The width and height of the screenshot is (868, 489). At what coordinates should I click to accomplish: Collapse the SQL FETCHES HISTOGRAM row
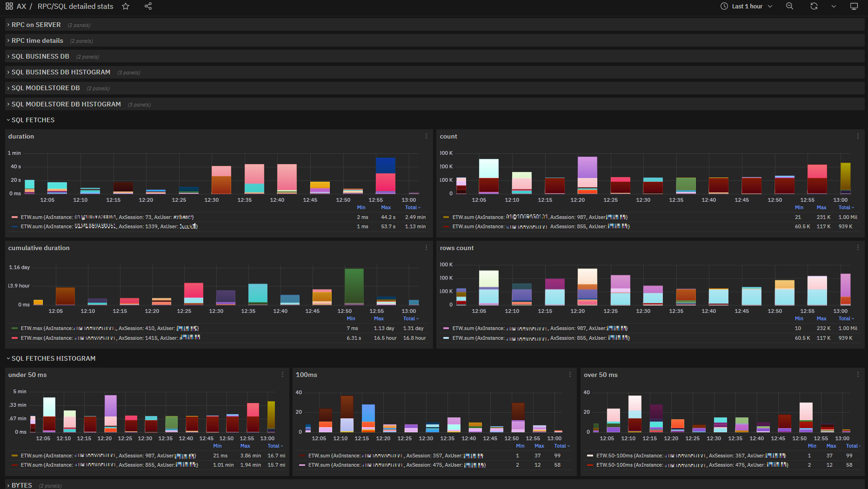coord(53,358)
